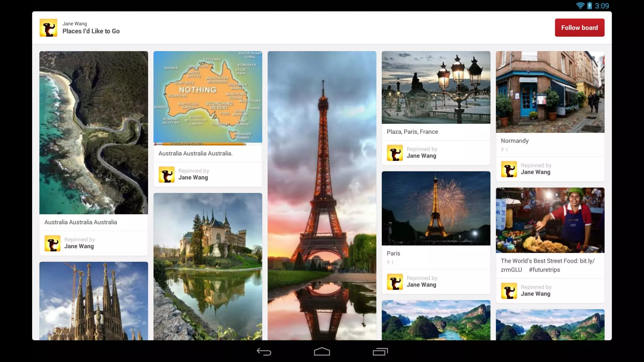644x362 pixels.
Task: Tap avatar under the Normandy pin
Action: [x=509, y=169]
